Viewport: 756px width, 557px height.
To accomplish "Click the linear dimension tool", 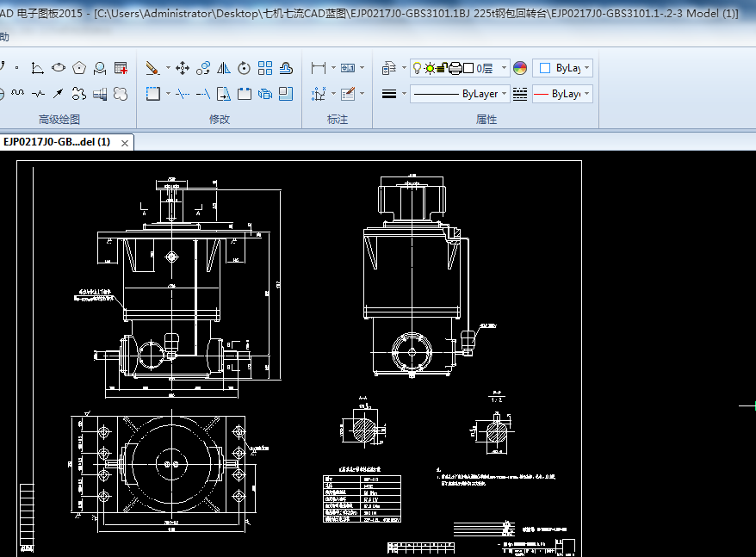I will pos(319,68).
